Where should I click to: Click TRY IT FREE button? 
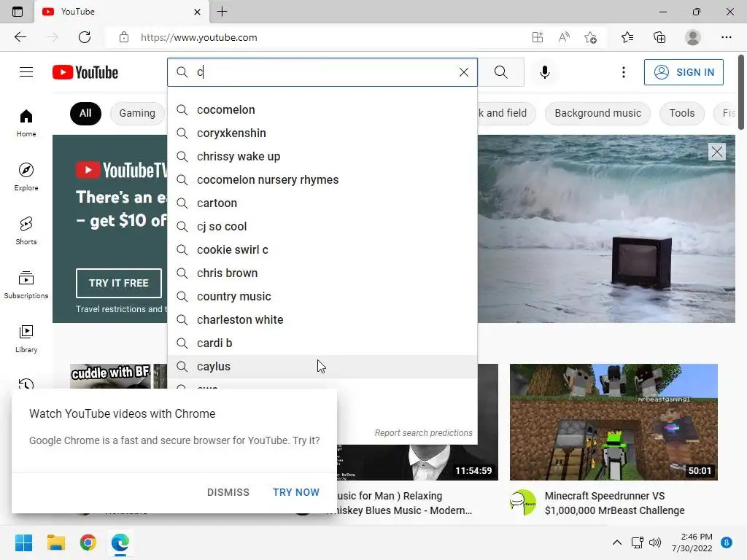119,283
